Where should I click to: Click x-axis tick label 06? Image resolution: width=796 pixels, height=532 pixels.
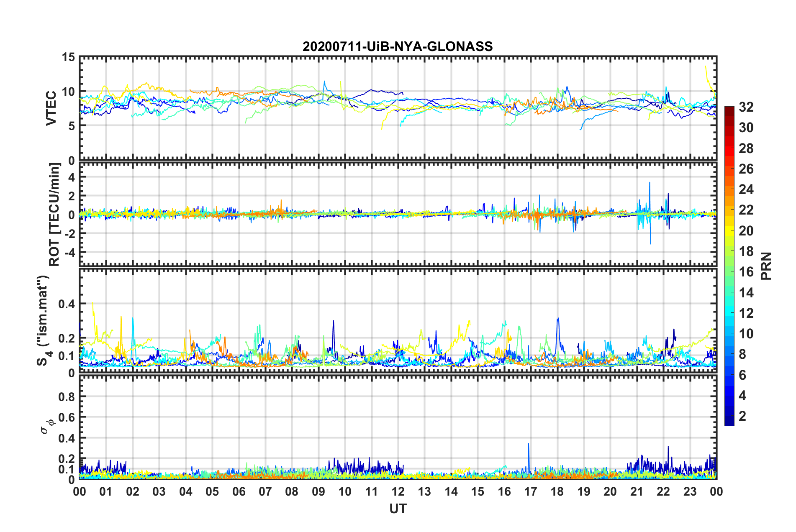(x=239, y=491)
